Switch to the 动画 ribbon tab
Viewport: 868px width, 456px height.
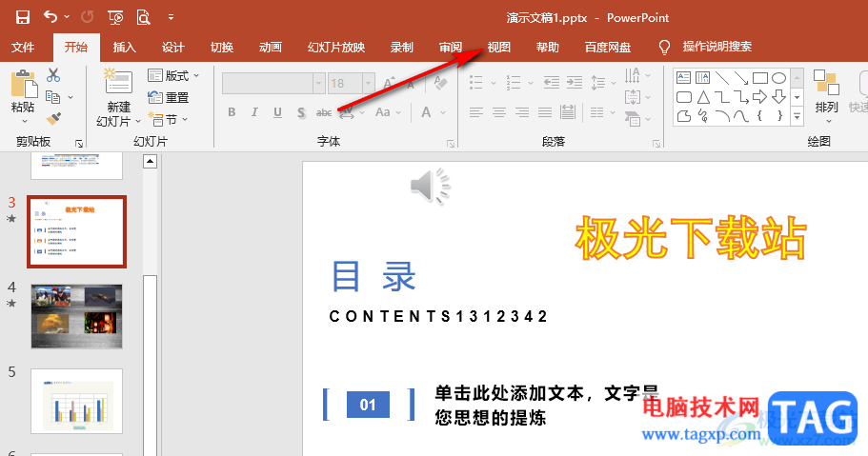click(271, 48)
